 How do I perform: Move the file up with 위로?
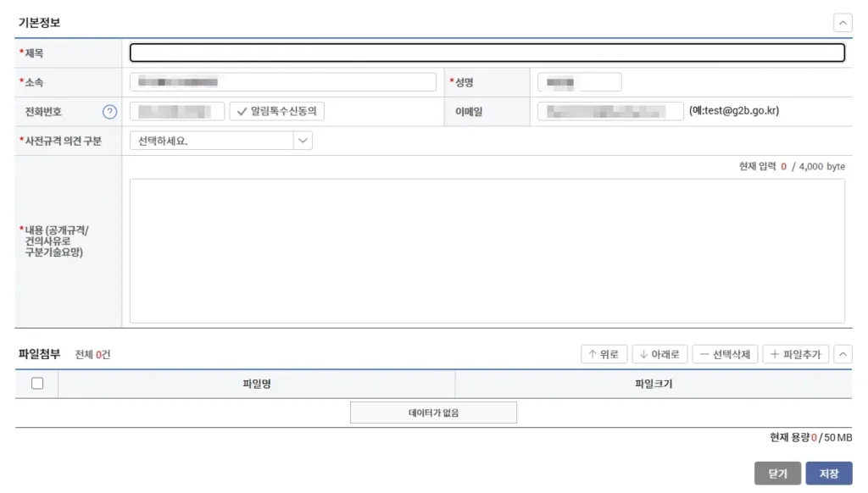604,354
